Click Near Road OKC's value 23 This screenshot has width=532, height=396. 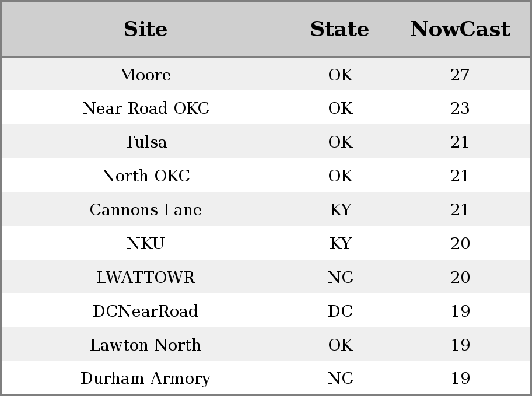(x=460, y=108)
